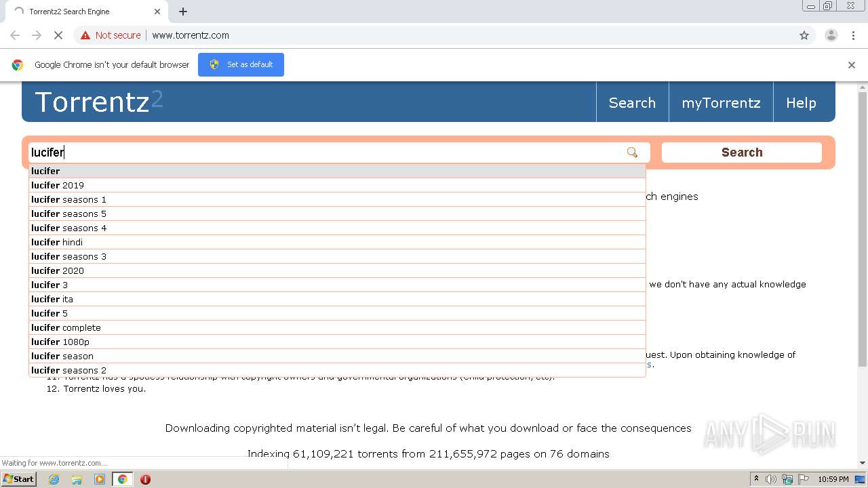
Task: Click the address bar URL www.torrentz.com
Action: [191, 35]
